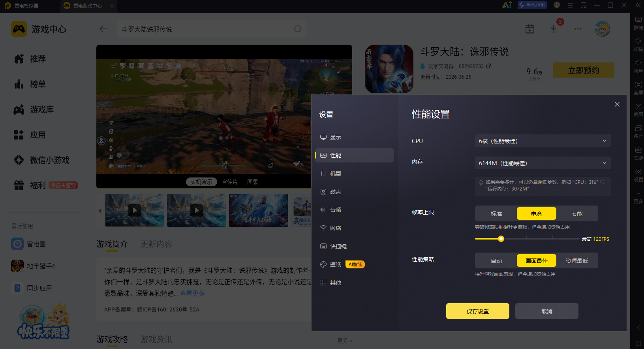Click the 立即预约 reserve button
The height and width of the screenshot is (349, 644).
click(584, 70)
